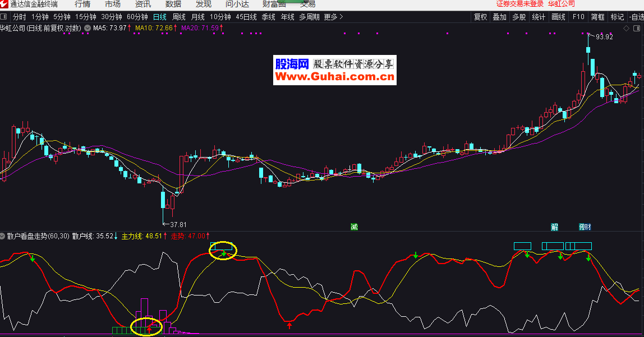The image size is (644, 337).
Task: Switch to 60分钟 period tab
Action: tap(137, 17)
